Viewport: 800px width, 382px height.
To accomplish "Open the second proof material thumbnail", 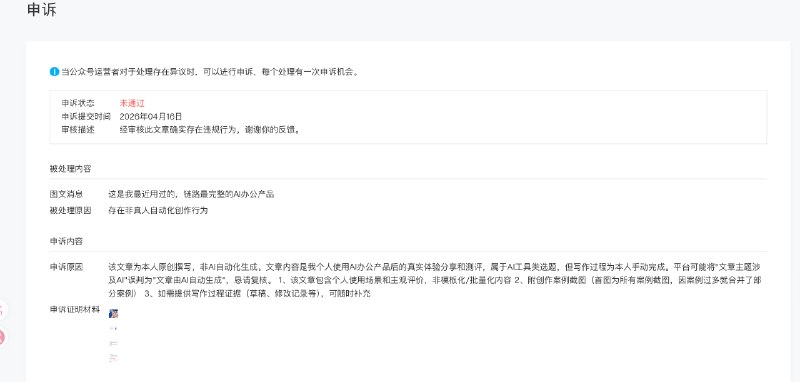I will [x=113, y=328].
